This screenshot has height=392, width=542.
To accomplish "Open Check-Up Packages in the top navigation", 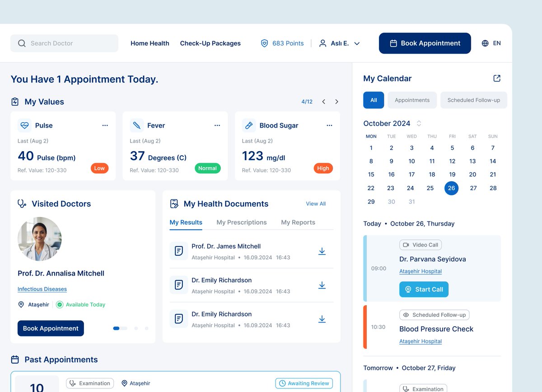I will click(x=210, y=43).
